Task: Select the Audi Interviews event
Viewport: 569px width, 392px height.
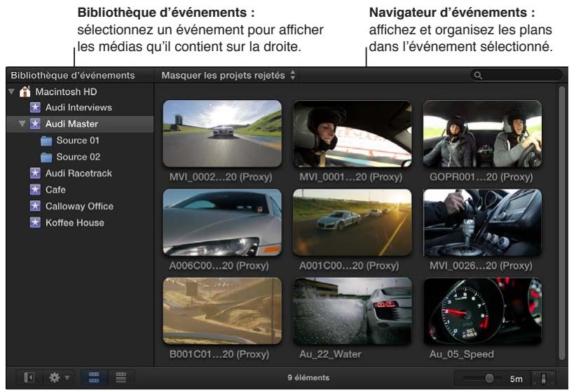Action: (80, 107)
